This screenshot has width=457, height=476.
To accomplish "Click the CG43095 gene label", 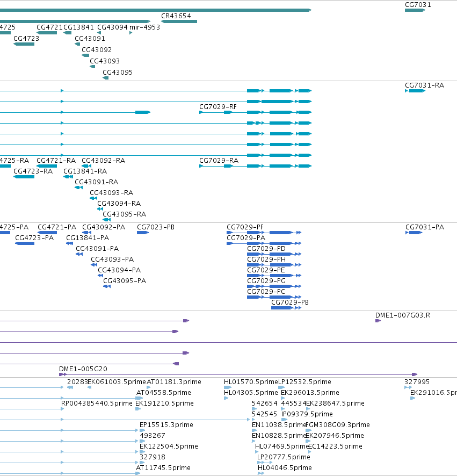I will click(x=118, y=72).
